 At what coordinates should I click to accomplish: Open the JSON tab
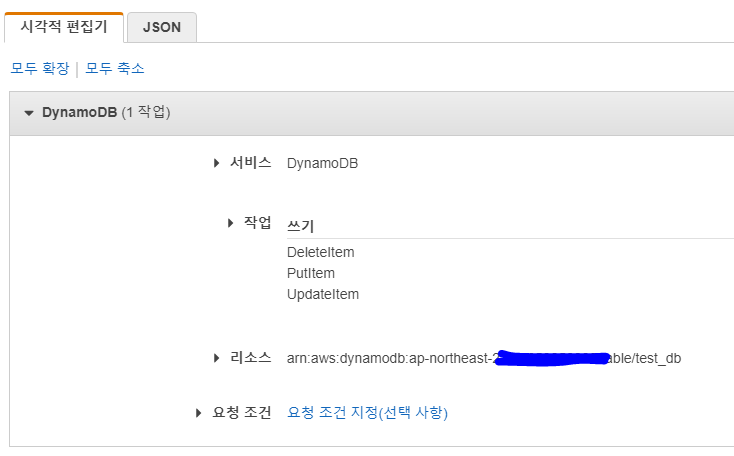click(162, 28)
